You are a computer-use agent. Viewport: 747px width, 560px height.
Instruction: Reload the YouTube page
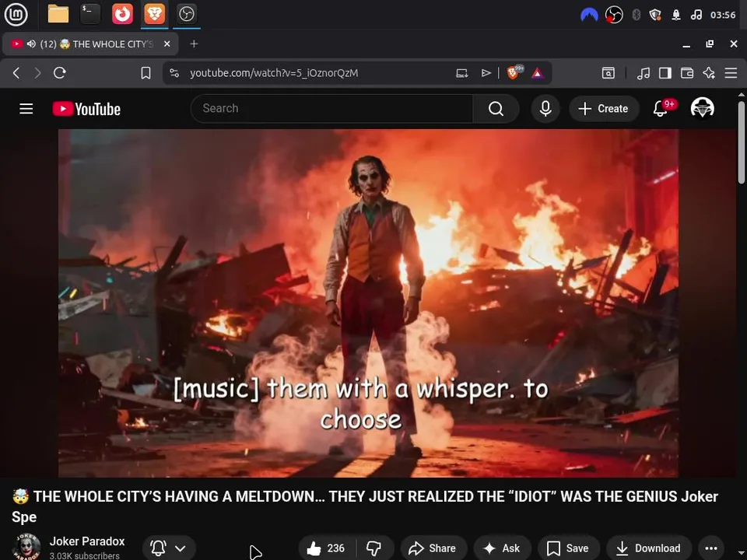pos(60,73)
